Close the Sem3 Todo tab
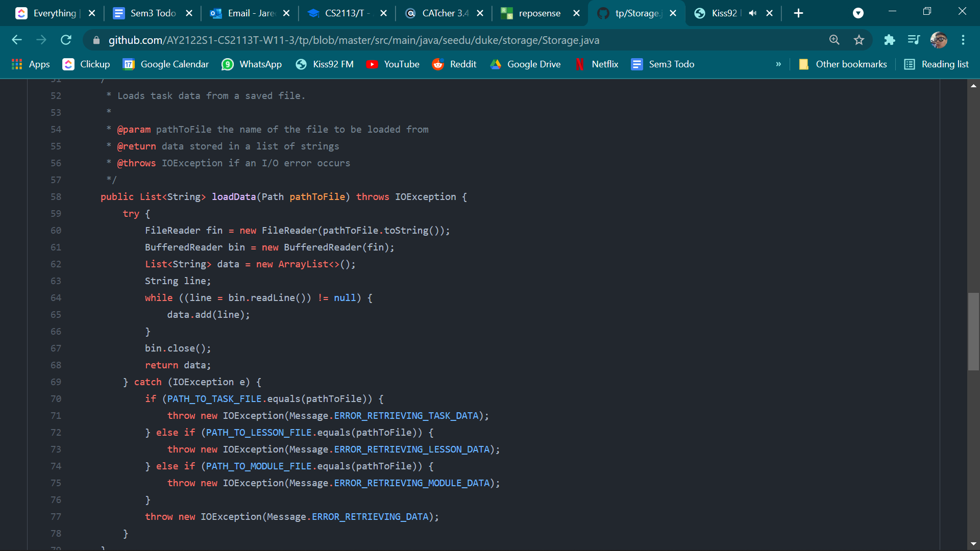 coord(189,13)
